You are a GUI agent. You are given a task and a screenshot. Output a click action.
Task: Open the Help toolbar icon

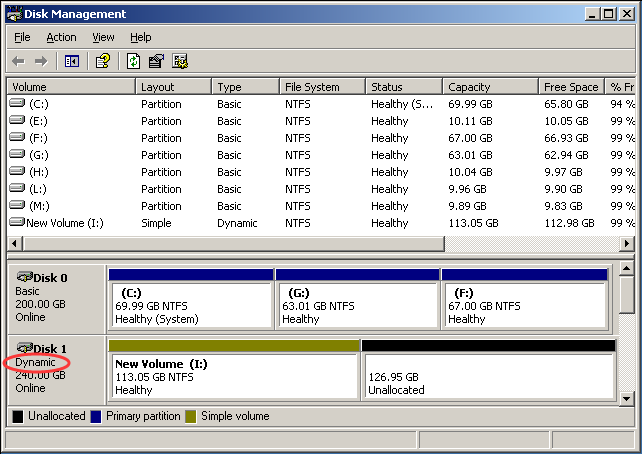[x=103, y=61]
